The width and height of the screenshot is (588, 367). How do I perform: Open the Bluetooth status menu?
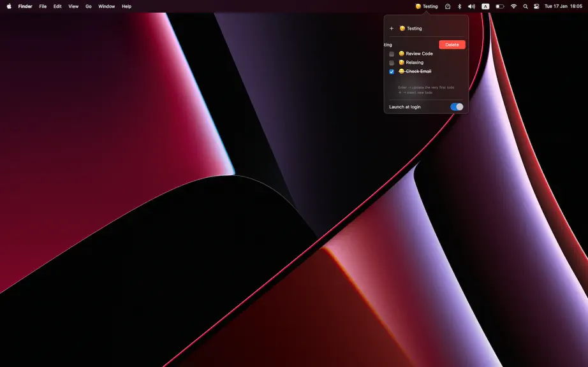459,6
